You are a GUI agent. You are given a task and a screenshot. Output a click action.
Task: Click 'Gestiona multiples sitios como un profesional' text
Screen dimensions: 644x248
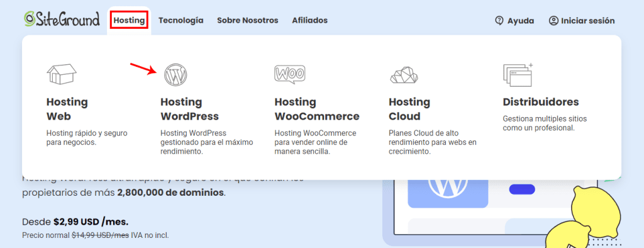545,123
